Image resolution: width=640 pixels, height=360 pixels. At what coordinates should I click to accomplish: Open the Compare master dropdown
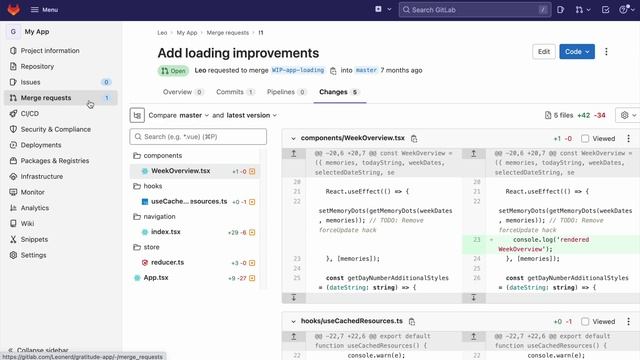click(194, 116)
